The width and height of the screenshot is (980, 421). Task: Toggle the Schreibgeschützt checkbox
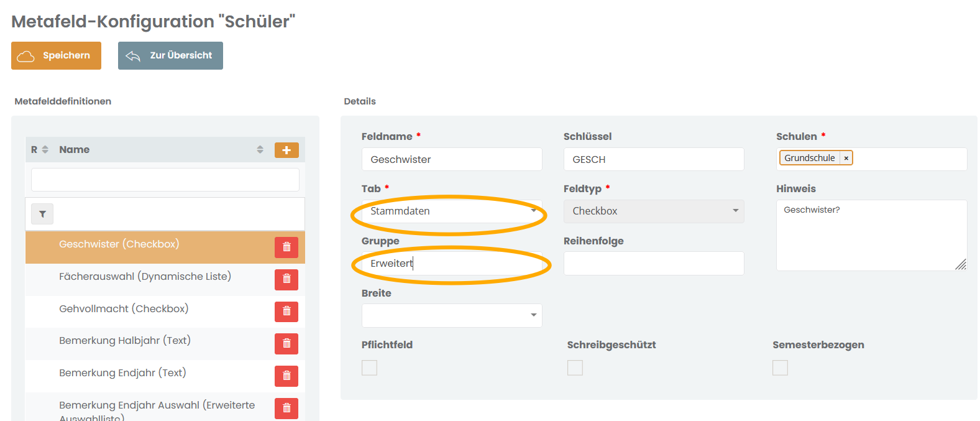[x=575, y=368]
